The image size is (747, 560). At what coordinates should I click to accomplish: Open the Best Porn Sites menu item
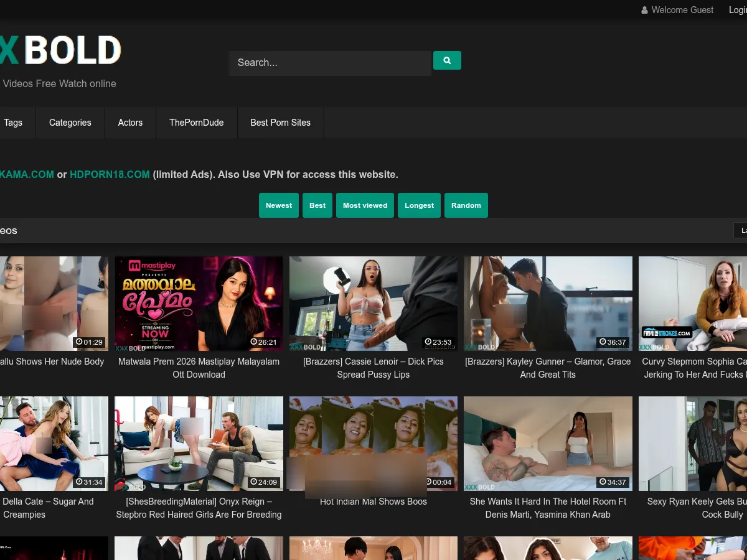coord(281,123)
